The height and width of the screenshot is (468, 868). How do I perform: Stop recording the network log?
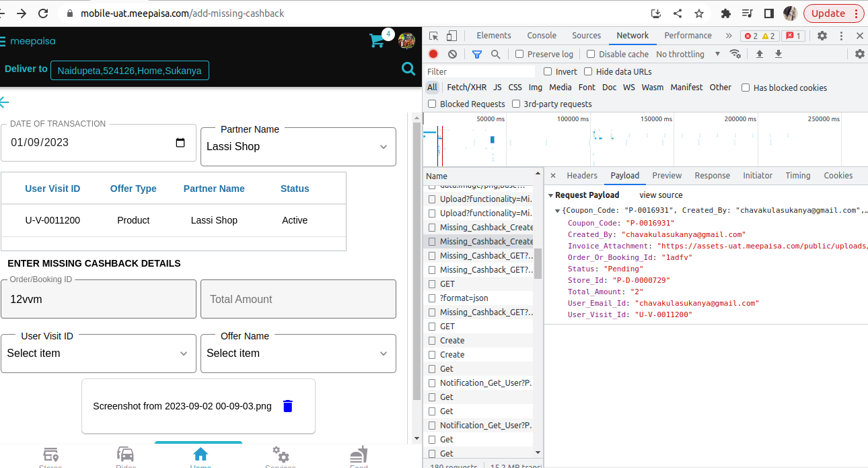click(433, 54)
